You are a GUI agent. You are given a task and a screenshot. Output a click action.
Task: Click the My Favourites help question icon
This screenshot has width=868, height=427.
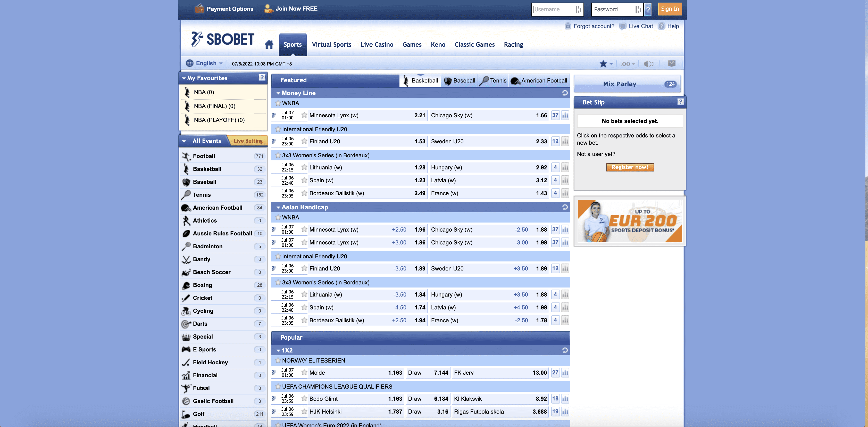[x=262, y=78]
